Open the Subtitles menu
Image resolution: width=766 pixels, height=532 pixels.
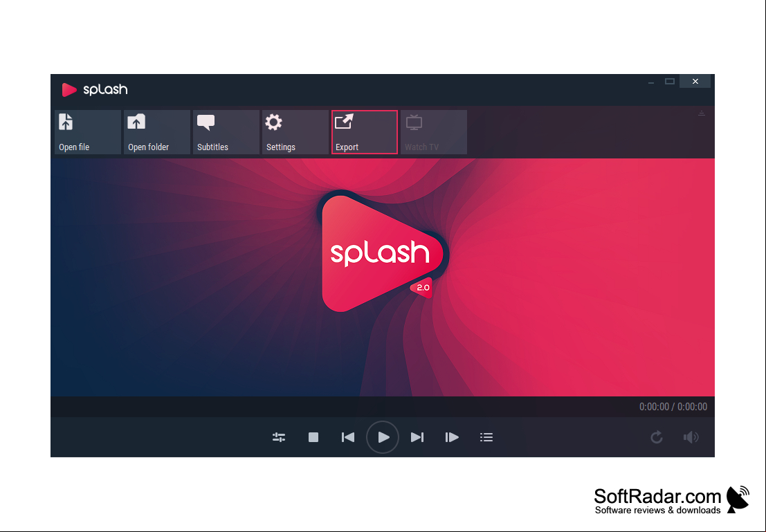[226, 132]
